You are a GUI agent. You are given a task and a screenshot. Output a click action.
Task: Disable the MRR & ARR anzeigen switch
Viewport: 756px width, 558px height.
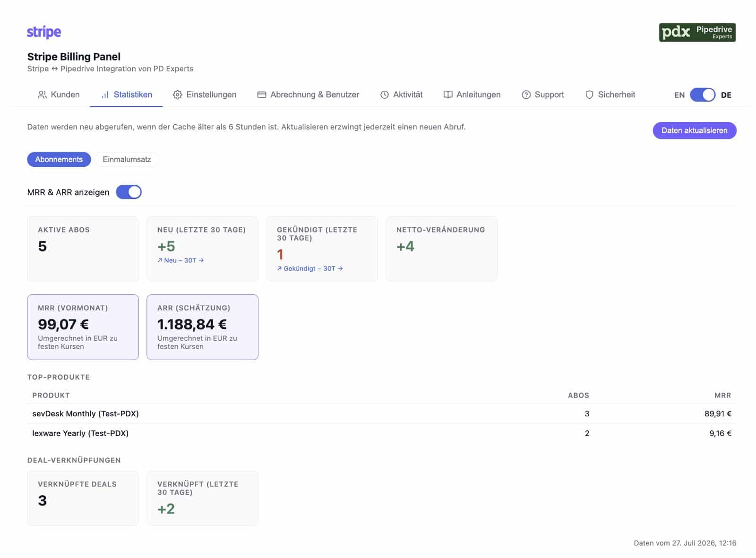129,192
